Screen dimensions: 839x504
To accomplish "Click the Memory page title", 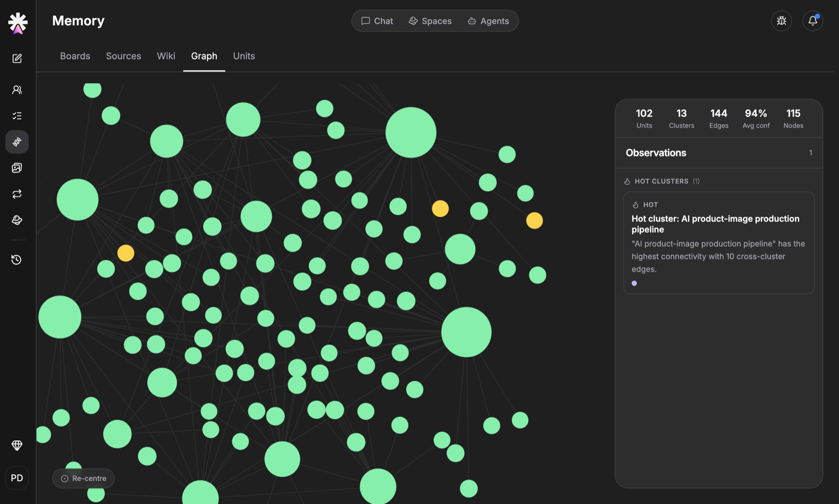I will [x=78, y=21].
